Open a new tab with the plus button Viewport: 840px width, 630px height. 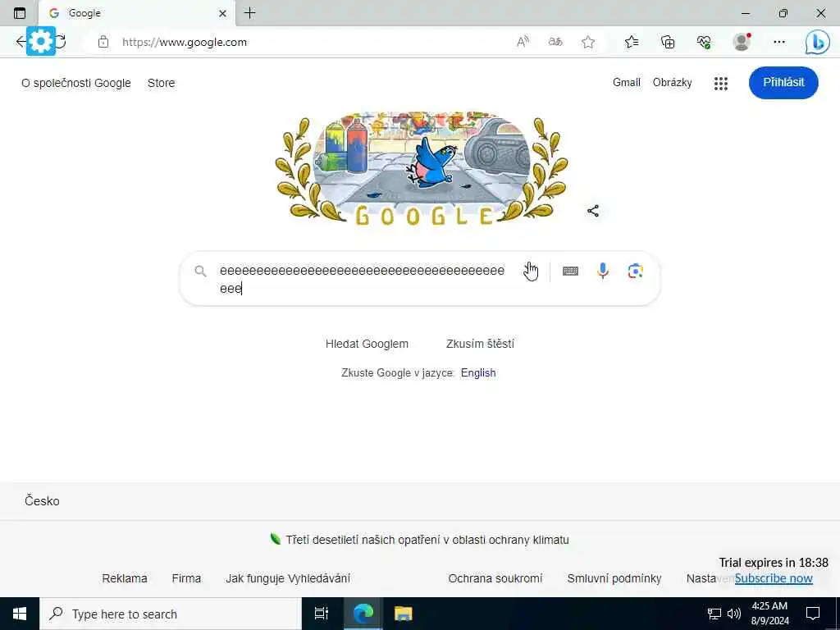click(x=249, y=13)
